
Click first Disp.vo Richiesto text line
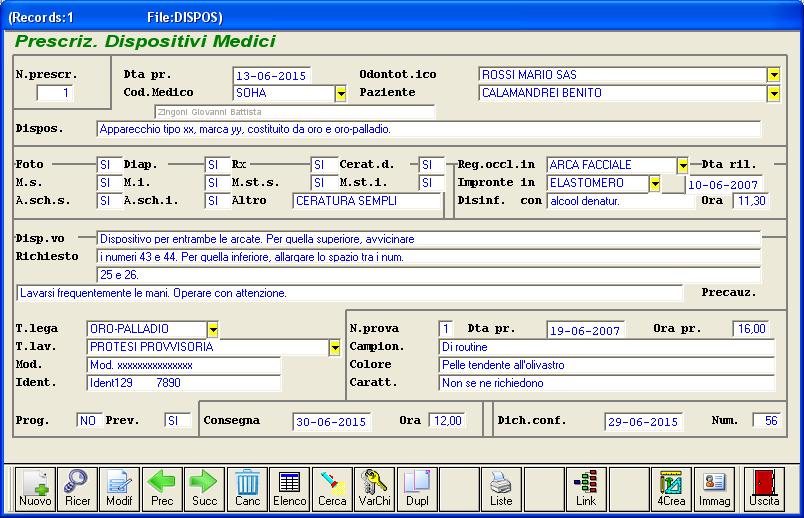[x=429, y=239]
